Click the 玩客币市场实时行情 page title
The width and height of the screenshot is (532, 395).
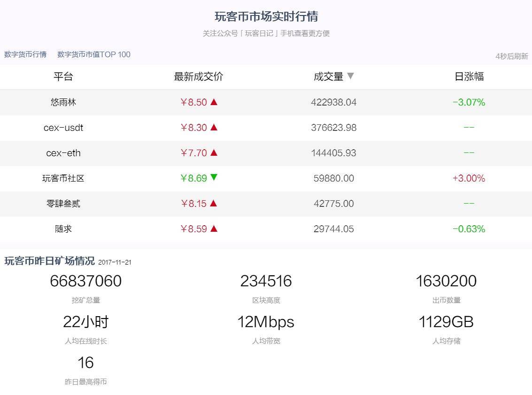pos(266,16)
